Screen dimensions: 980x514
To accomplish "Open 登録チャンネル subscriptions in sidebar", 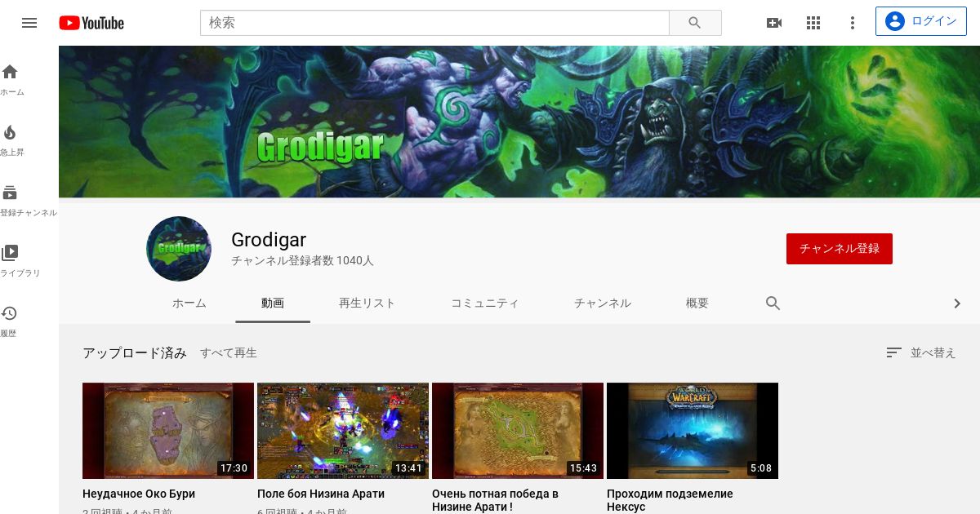I will [x=28, y=202].
